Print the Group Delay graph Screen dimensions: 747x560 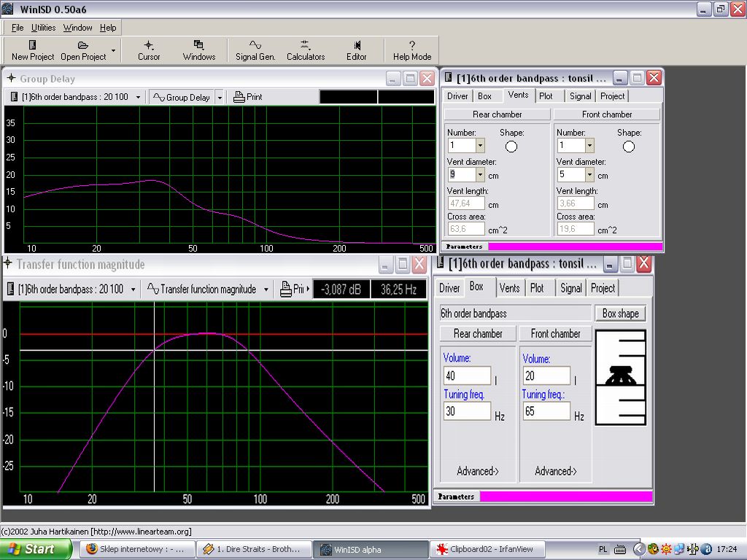pos(248,97)
